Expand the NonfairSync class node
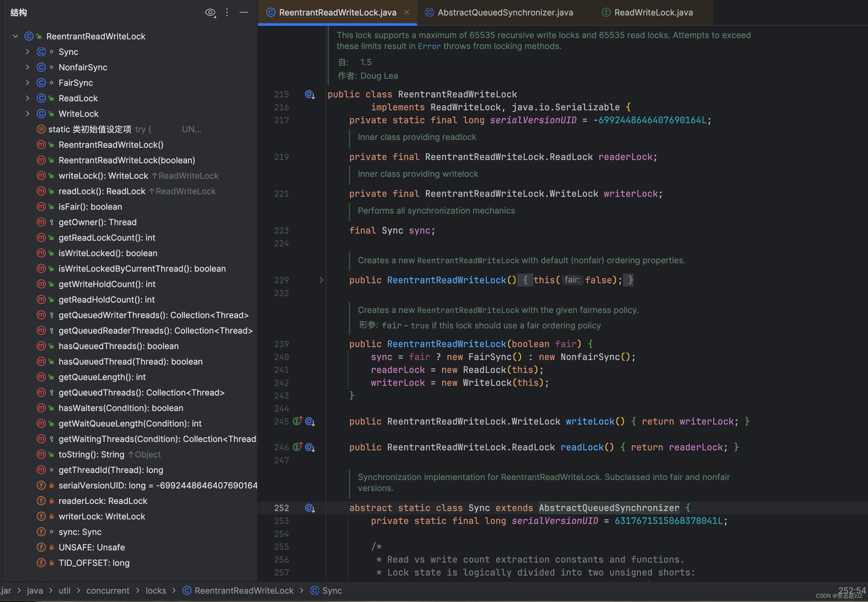This screenshot has width=868, height=602. point(27,67)
